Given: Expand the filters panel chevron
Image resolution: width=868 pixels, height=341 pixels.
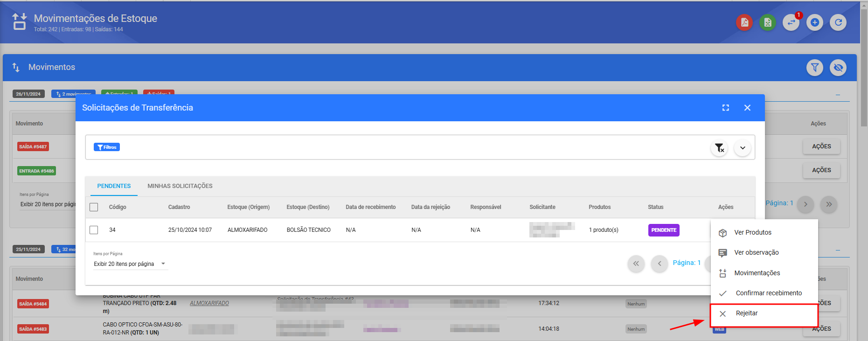Looking at the screenshot, I should pos(742,148).
